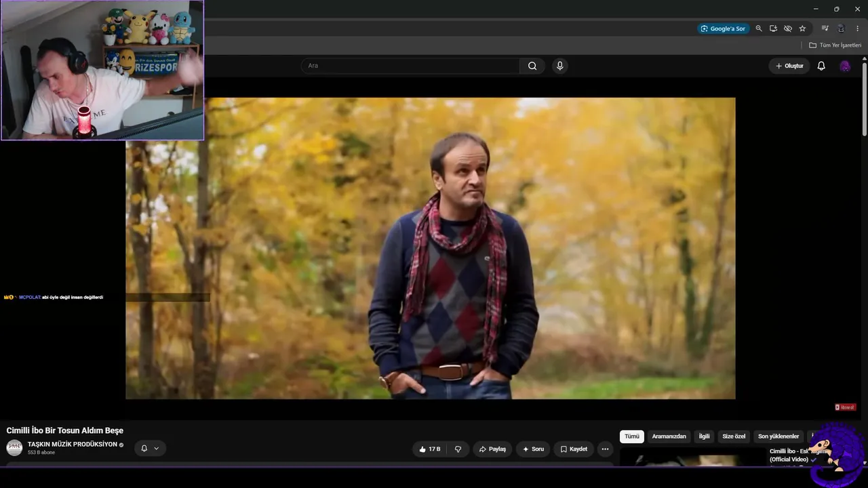This screenshot has height=488, width=868.
Task: Select the İlgili filter chip
Action: (705, 436)
